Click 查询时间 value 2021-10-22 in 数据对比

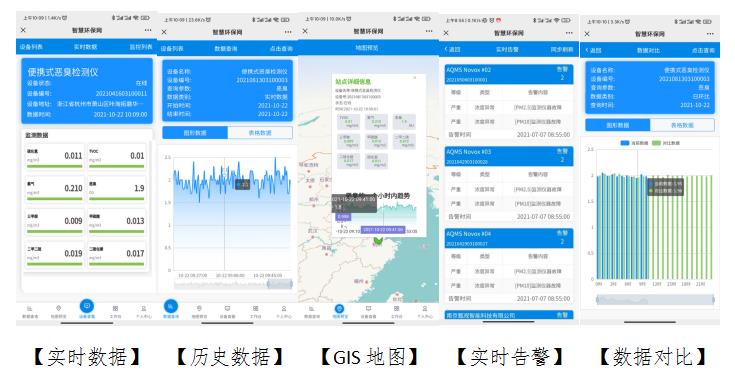point(695,105)
